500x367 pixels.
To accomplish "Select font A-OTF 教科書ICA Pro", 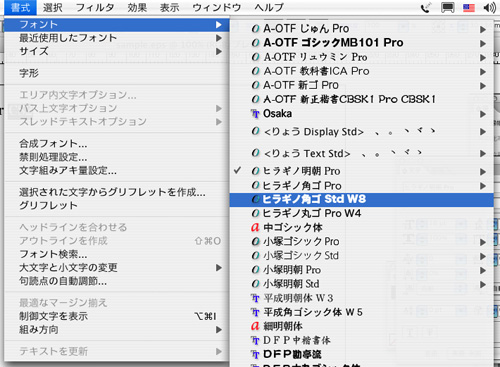I will click(362, 71).
